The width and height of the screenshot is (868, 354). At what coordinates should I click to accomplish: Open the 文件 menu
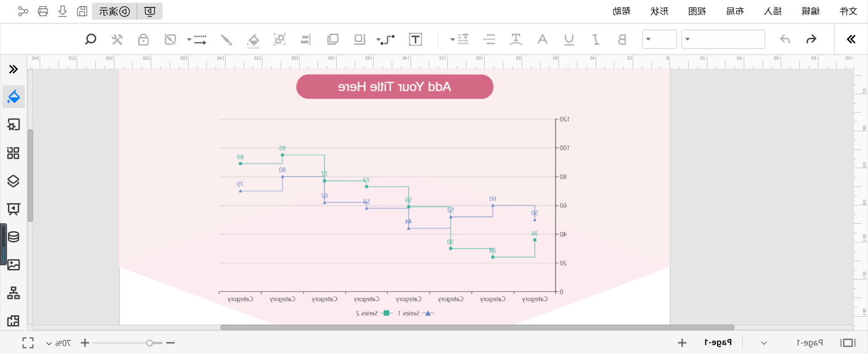tap(848, 11)
